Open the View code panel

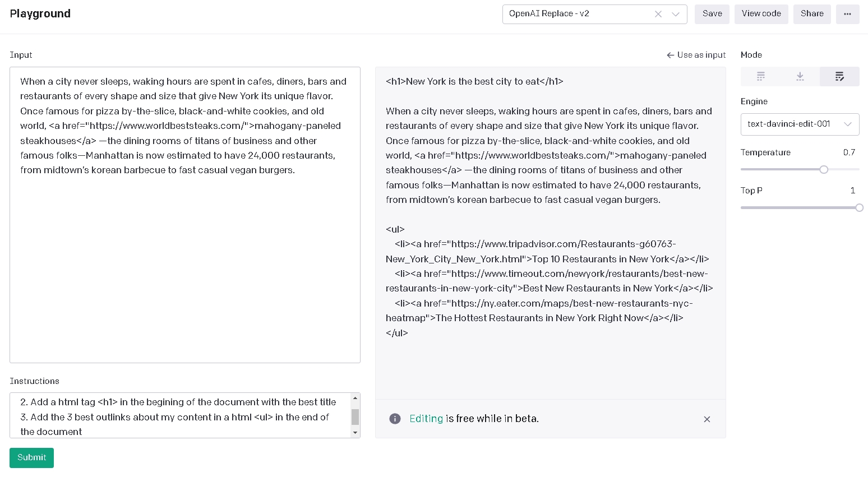coord(761,14)
